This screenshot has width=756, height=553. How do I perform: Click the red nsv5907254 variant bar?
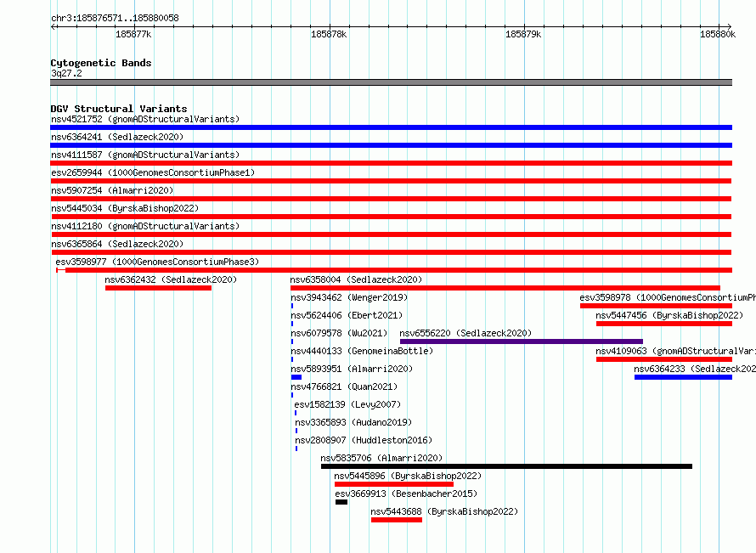coord(391,199)
